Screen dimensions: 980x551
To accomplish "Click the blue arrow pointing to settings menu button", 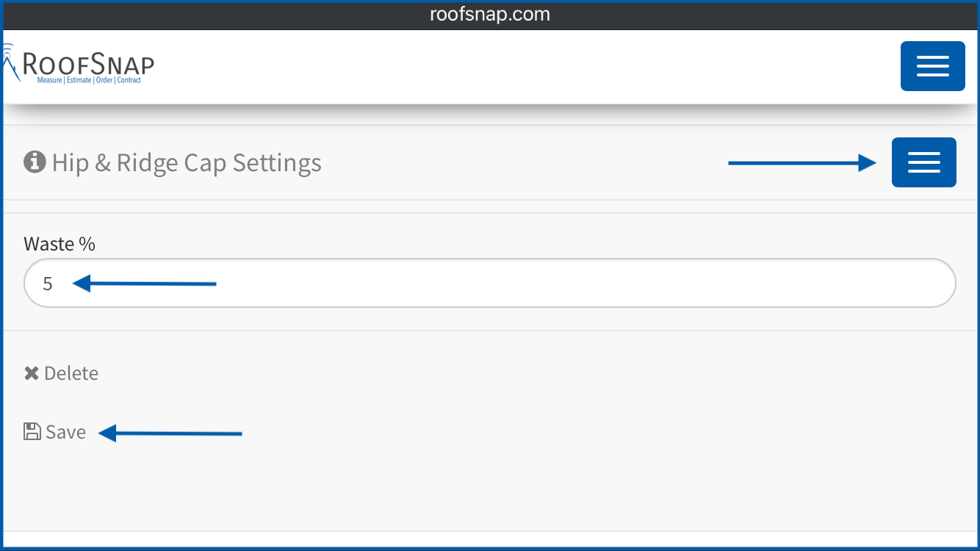I will [x=802, y=163].
